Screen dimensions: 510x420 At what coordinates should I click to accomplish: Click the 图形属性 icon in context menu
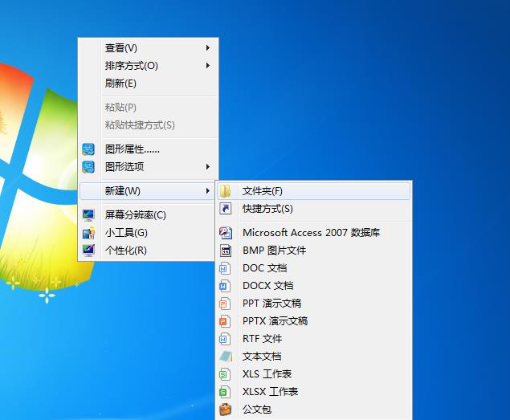click(x=88, y=149)
